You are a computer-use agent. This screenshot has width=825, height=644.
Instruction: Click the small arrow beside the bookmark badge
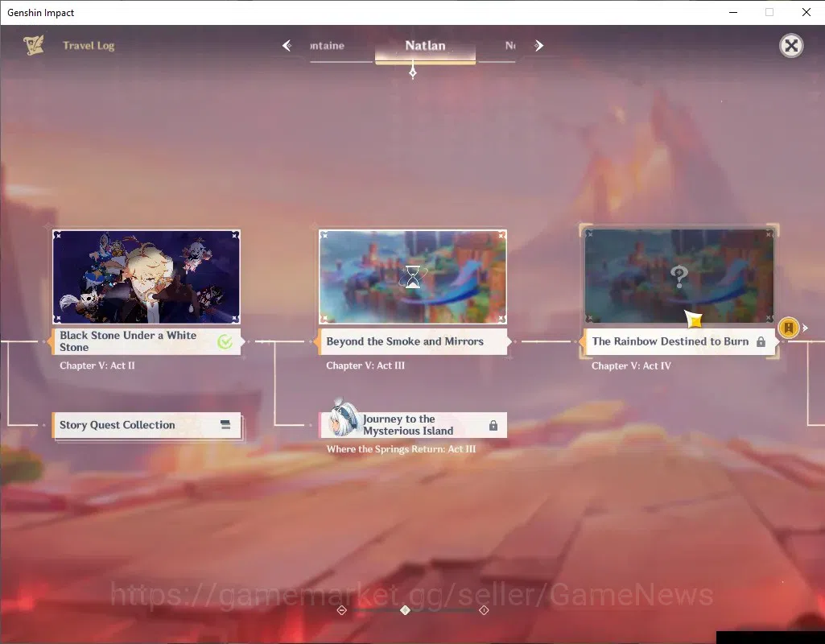coord(805,328)
